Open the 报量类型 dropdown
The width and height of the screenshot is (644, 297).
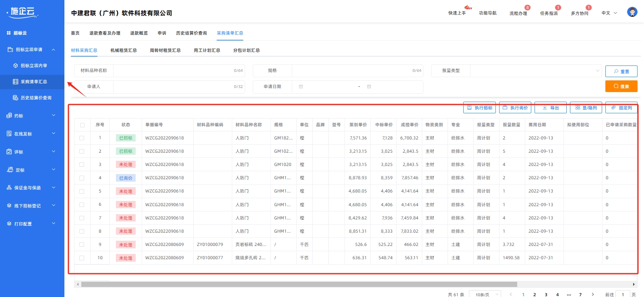(x=535, y=71)
